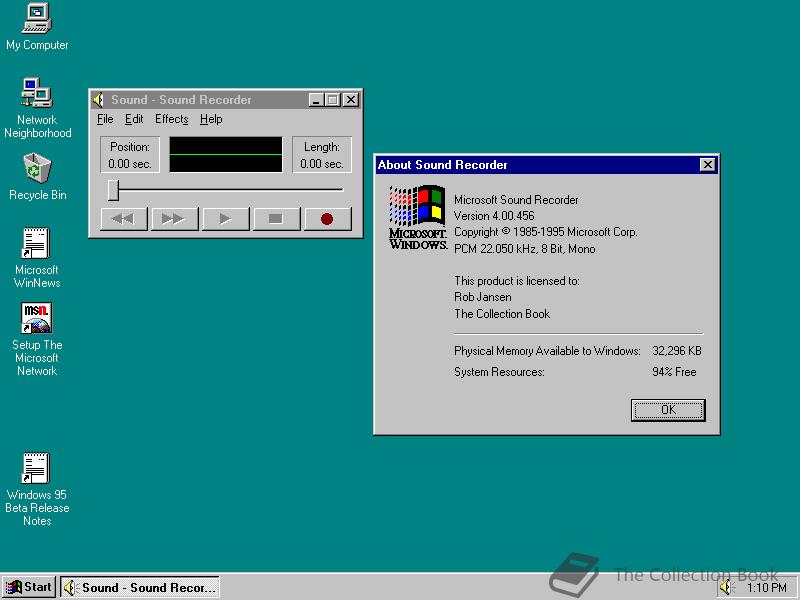Click the volume speaker icon in system tray
The image size is (800, 600).
pos(726,587)
